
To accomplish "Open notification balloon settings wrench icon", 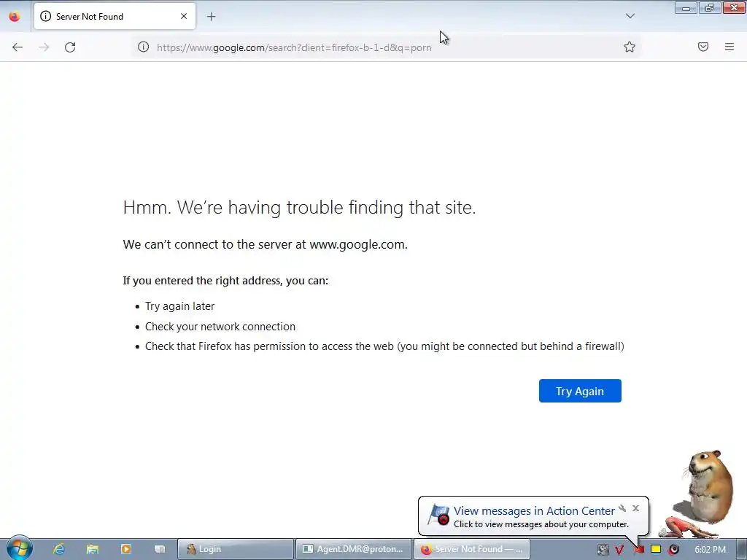I will (x=622, y=508).
